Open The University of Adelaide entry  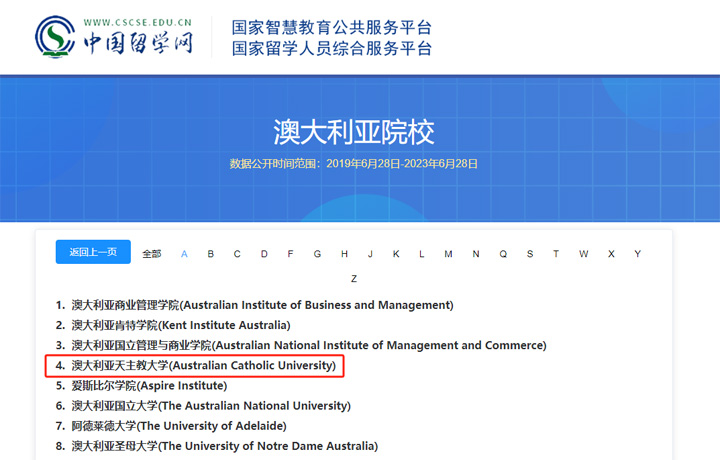179,426
